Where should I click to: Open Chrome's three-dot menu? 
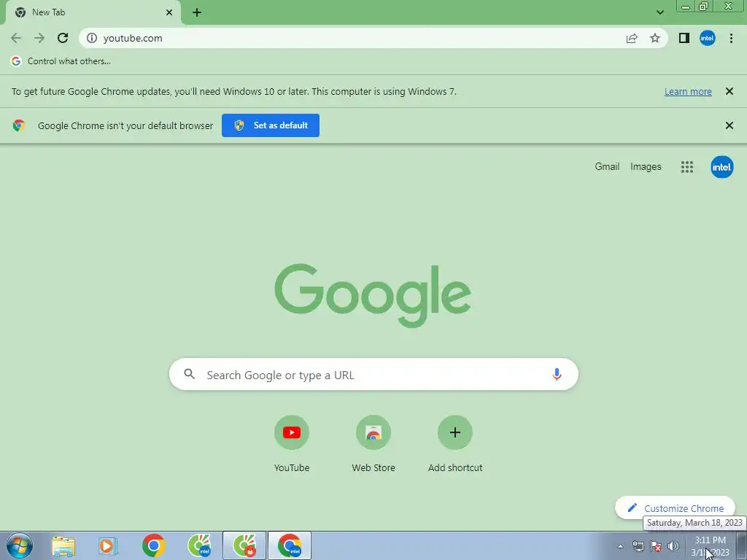tap(731, 38)
